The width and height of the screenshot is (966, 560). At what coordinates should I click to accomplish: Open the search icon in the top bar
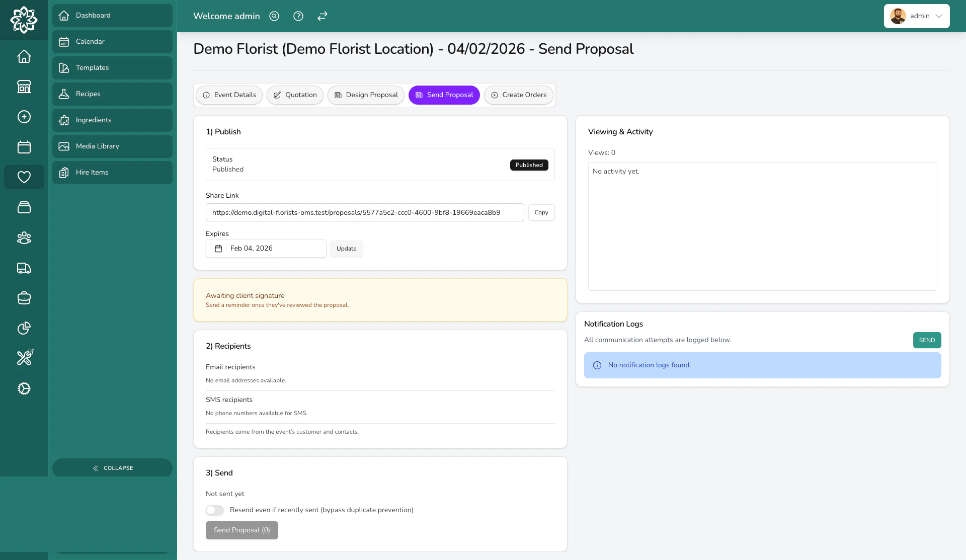pyautogui.click(x=274, y=16)
